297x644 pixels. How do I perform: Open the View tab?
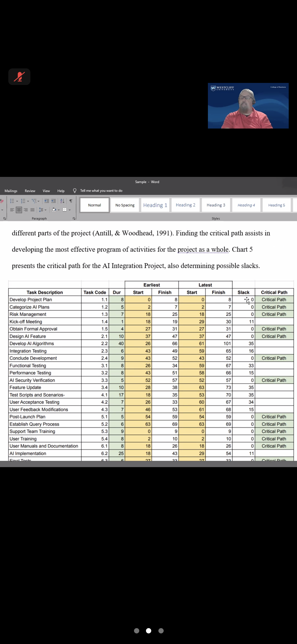46,191
